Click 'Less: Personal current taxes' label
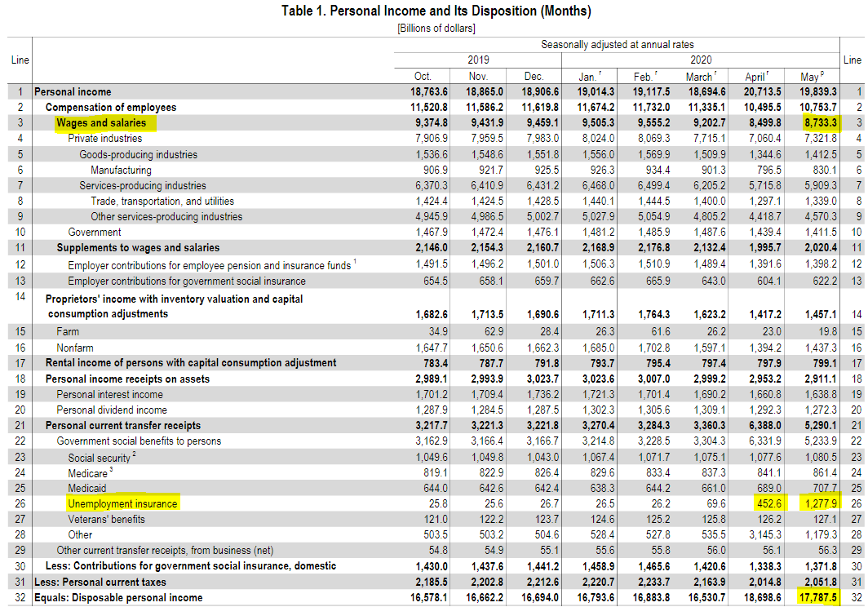 pyautogui.click(x=100, y=582)
